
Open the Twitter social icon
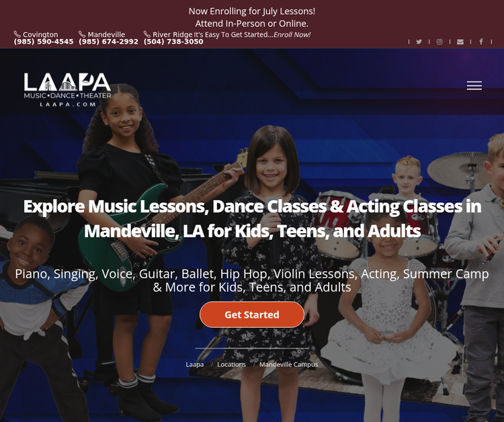pyautogui.click(x=419, y=42)
